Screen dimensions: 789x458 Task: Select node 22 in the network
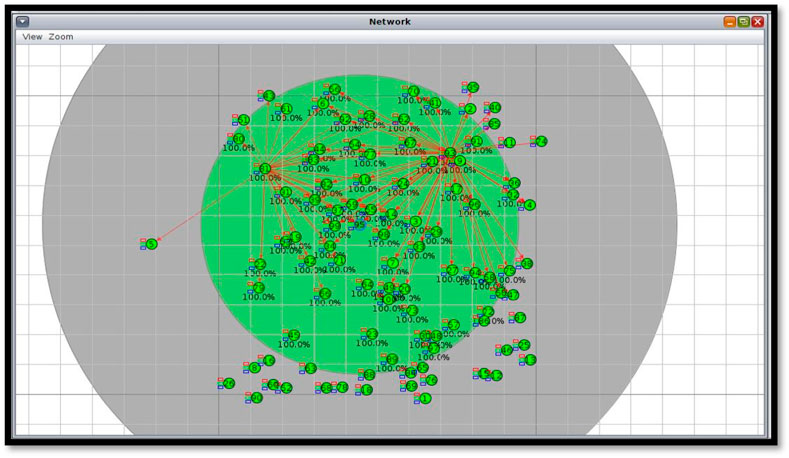(x=260, y=264)
